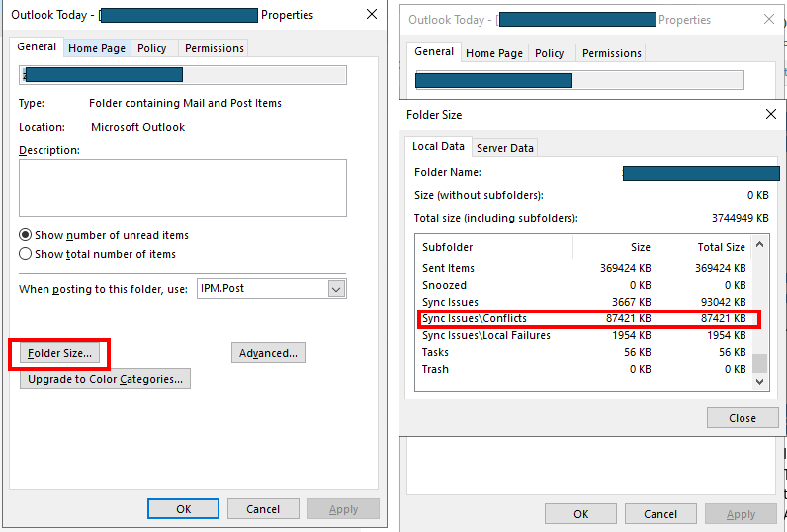Open Permissions tab in left window

tap(215, 48)
